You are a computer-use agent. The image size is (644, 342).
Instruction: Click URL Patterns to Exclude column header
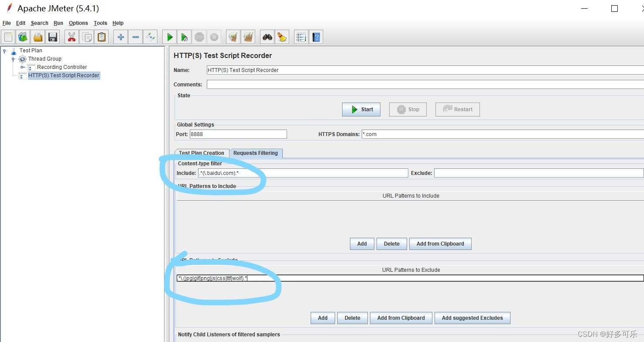pyautogui.click(x=411, y=270)
